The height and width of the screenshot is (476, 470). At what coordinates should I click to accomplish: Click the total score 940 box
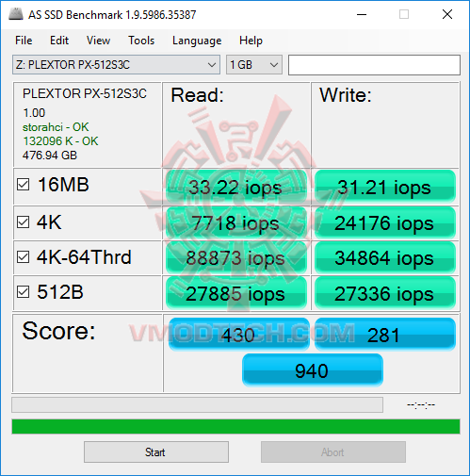[313, 370]
